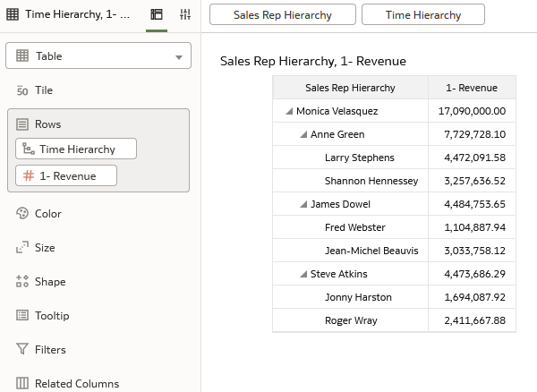Click the table icon beside visualization title

click(13, 15)
